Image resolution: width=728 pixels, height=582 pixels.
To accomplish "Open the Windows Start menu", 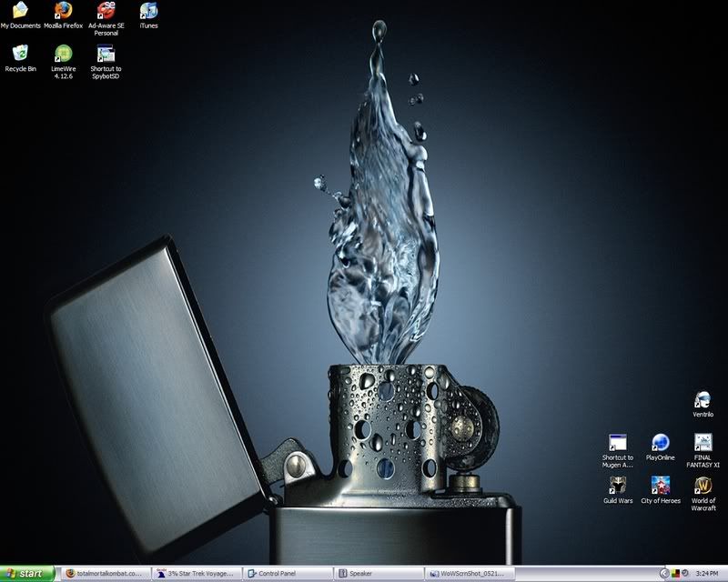I will coord(27,574).
